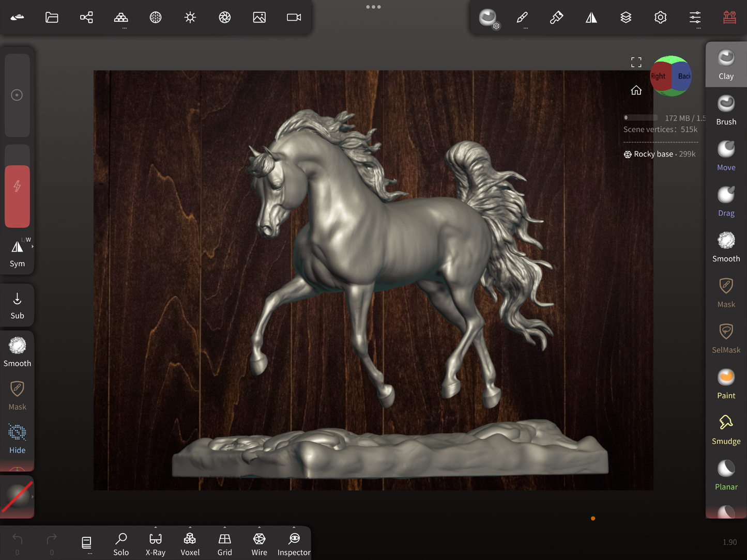Open the lighting settings menu
Viewport: 747px width, 560px height.
coord(190,18)
